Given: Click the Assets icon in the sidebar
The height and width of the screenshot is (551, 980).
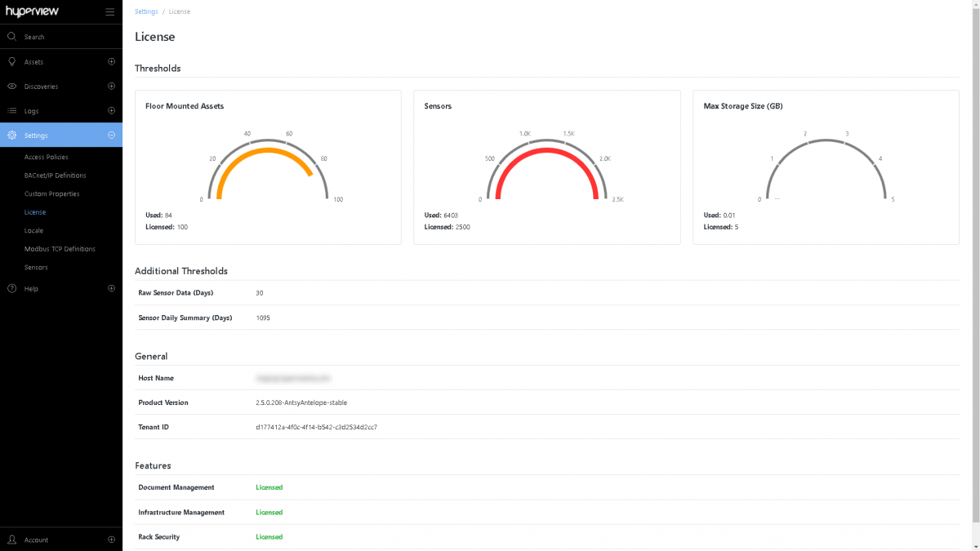Looking at the screenshot, I should pyautogui.click(x=11, y=61).
